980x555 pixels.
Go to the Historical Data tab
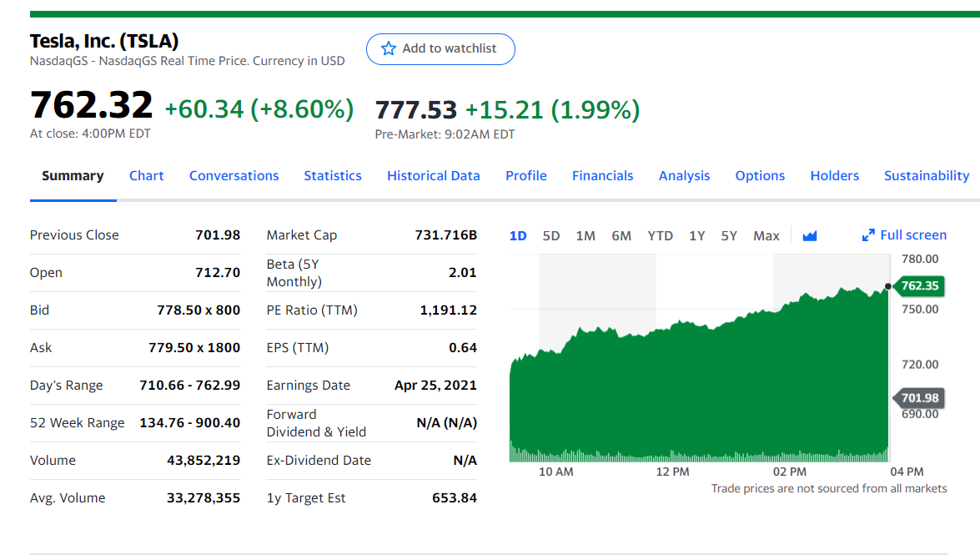(x=433, y=176)
